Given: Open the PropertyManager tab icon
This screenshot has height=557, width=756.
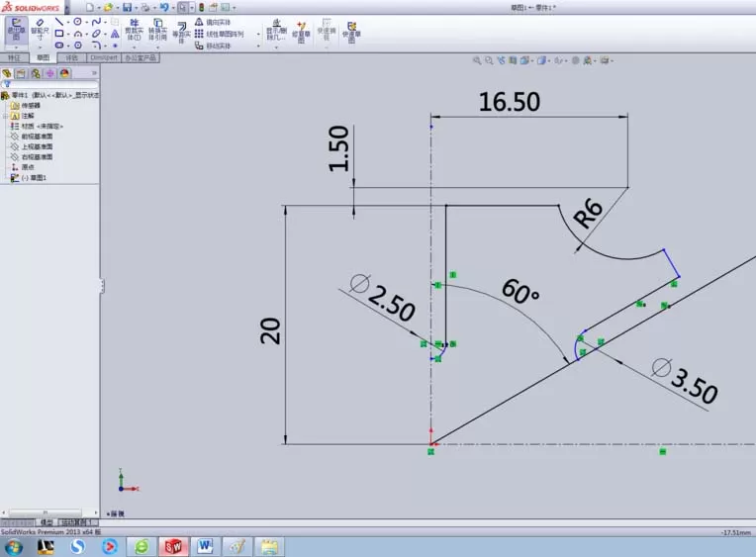Looking at the screenshot, I should pyautogui.click(x=21, y=73).
